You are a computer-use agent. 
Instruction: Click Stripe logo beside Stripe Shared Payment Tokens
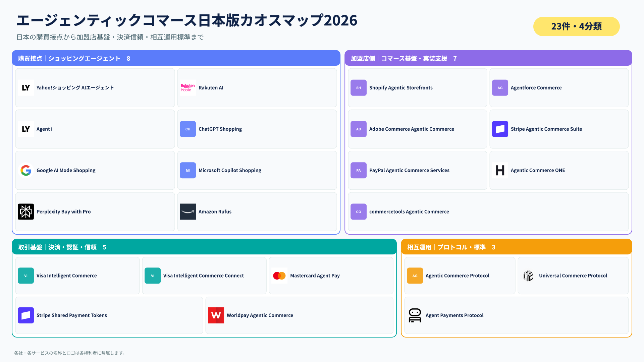[26, 315]
